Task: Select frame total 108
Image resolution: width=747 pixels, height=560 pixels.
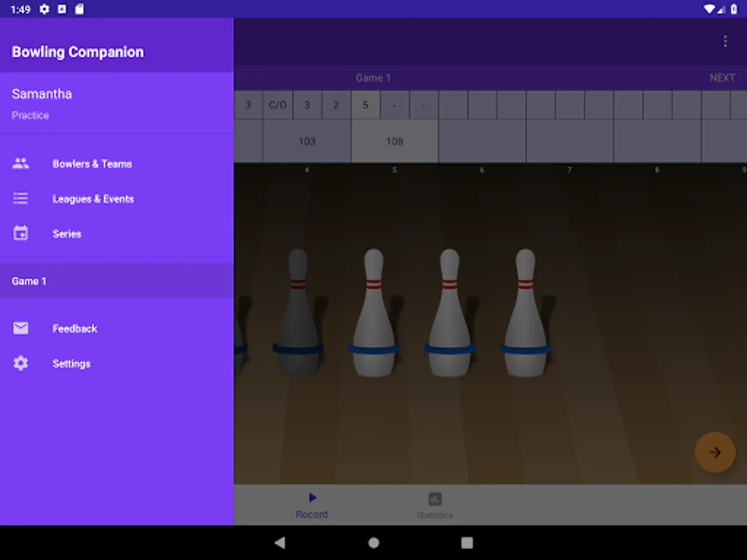Action: [395, 141]
